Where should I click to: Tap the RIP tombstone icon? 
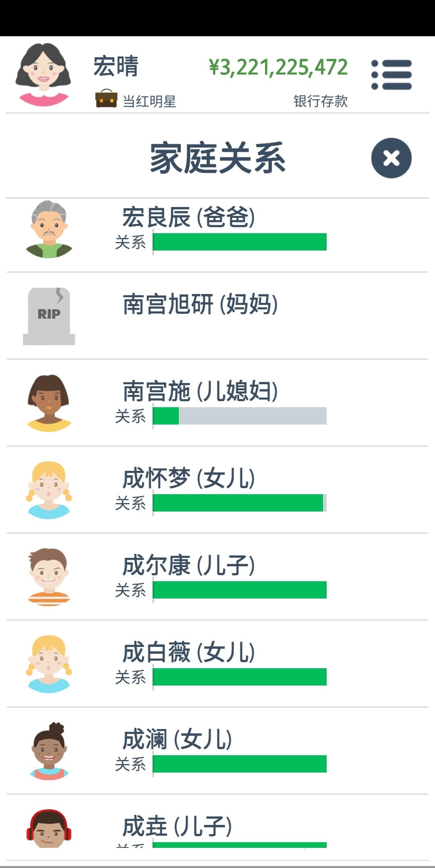[49, 316]
